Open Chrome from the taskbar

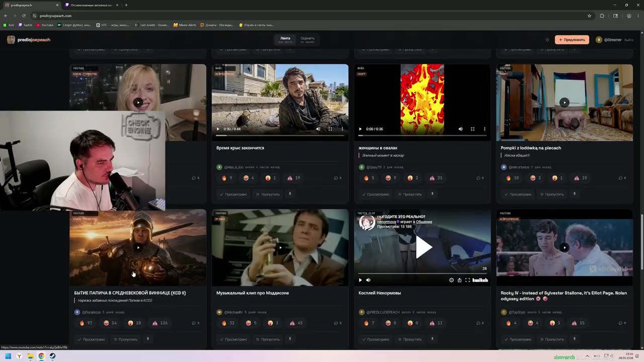pos(41,356)
